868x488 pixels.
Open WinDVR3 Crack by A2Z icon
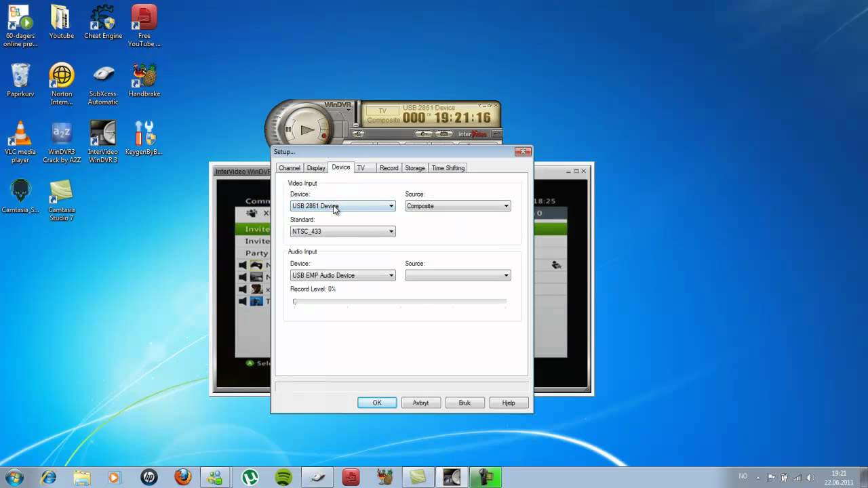click(61, 142)
